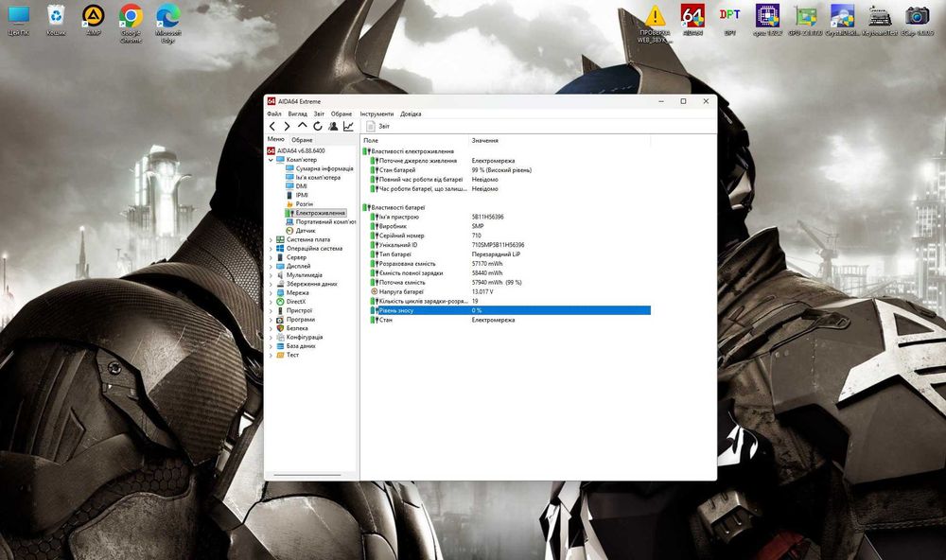Expand the DirectX branch
Image resolution: width=946 pixels, height=560 pixels.
point(271,302)
